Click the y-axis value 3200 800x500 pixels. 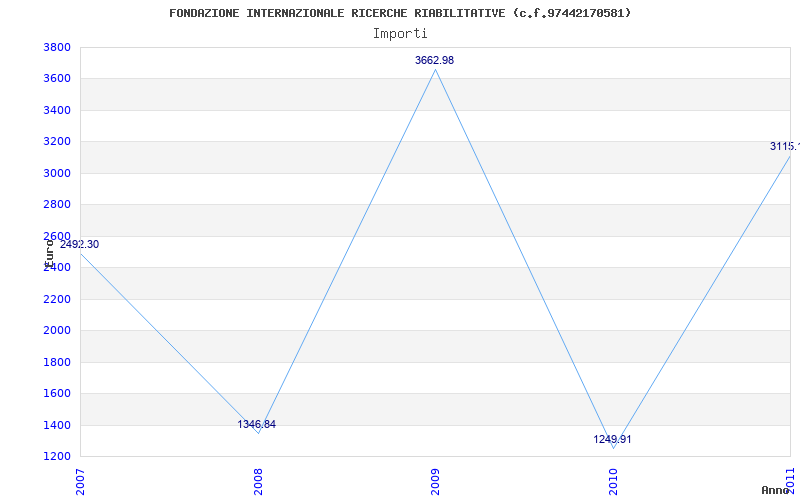pos(57,142)
